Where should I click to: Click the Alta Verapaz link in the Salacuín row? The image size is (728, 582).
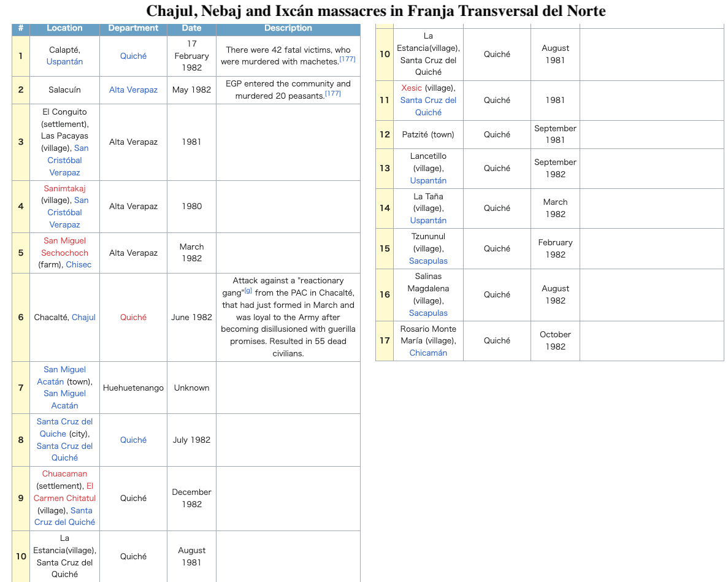click(133, 90)
